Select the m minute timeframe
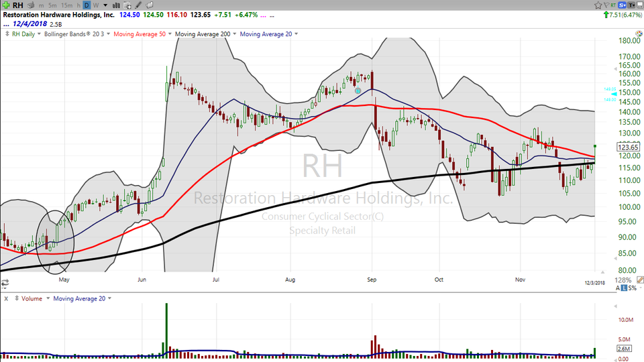Viewport: 644px width, 362px height. (42, 5)
